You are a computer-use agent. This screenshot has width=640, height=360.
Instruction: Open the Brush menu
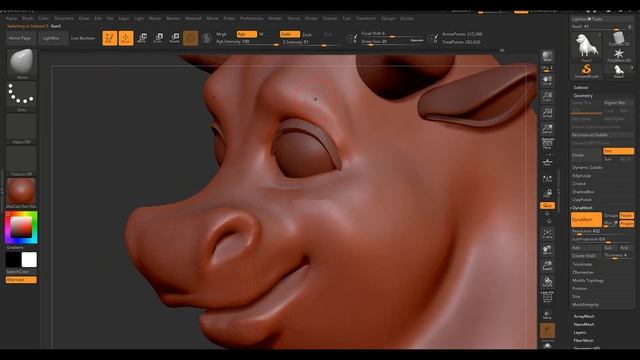28,18
